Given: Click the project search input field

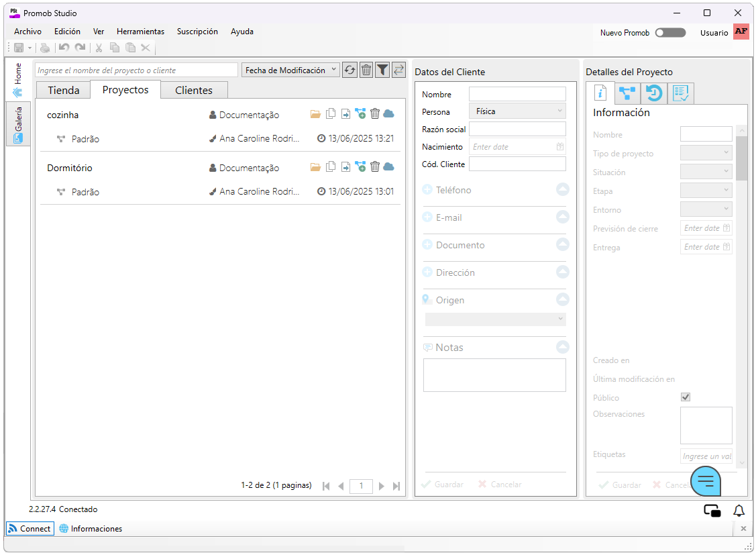Looking at the screenshot, I should [x=136, y=70].
